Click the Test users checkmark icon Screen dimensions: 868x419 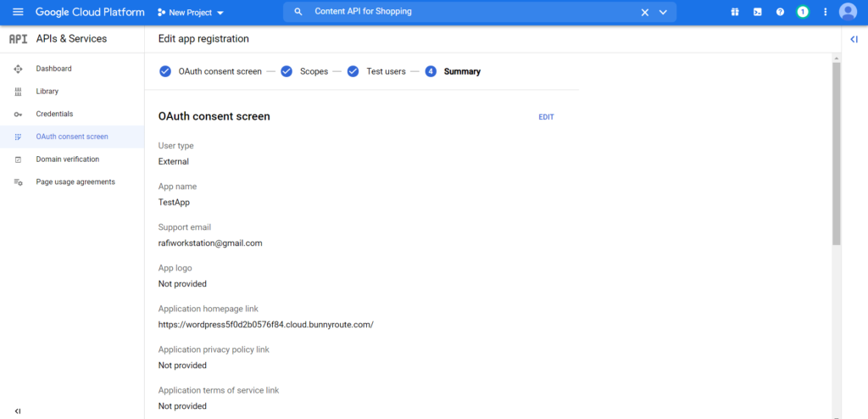click(x=353, y=71)
